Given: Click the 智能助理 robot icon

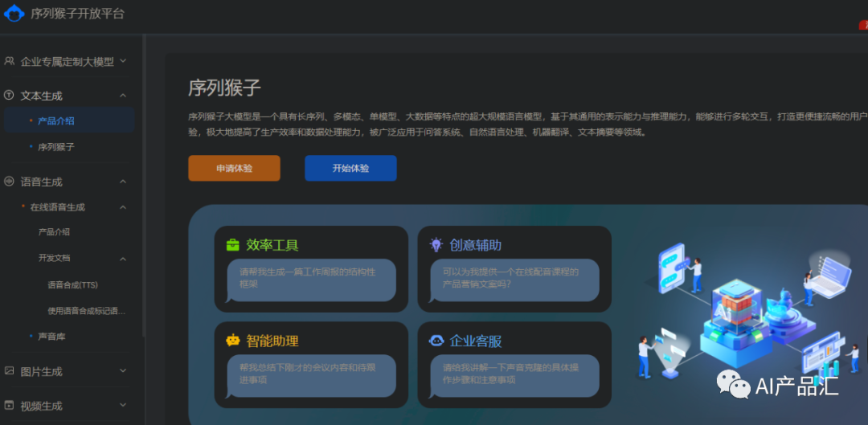Looking at the screenshot, I should tap(233, 341).
